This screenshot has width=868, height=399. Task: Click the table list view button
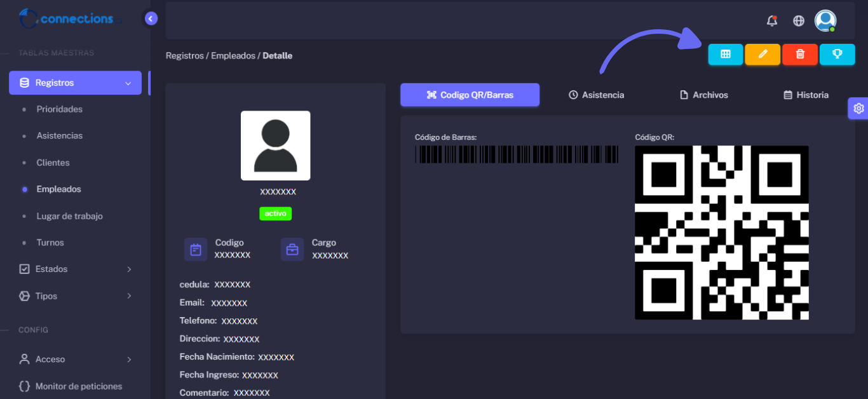click(x=726, y=54)
